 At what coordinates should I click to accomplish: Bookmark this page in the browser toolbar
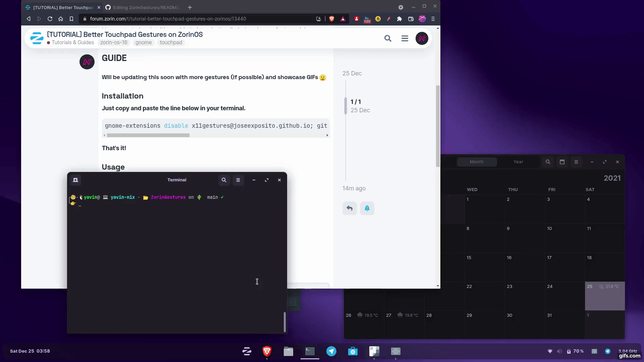tap(71, 19)
